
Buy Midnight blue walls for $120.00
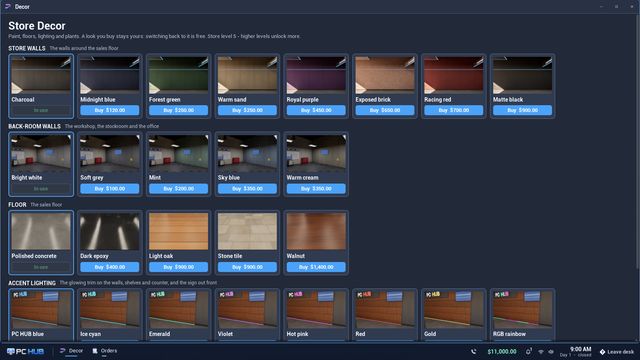point(109,110)
